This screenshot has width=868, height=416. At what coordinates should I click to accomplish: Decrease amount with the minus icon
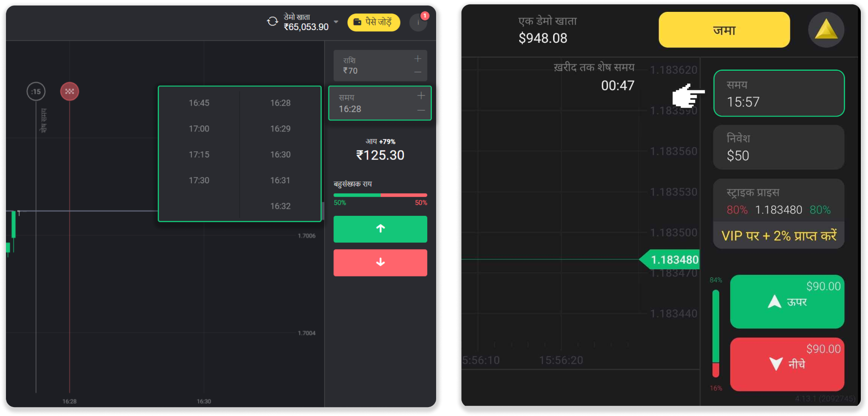click(417, 72)
